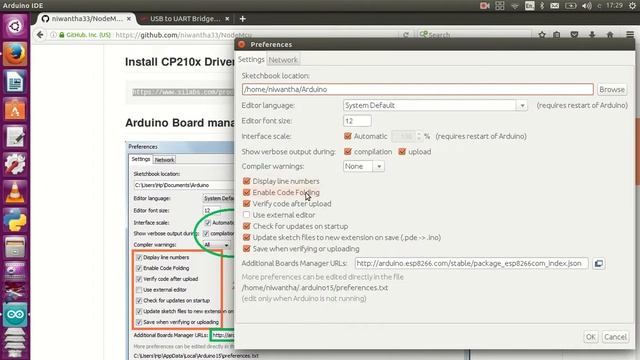Close the USB to UART Bridge tab
The image size is (640, 360).
(x=227, y=19)
